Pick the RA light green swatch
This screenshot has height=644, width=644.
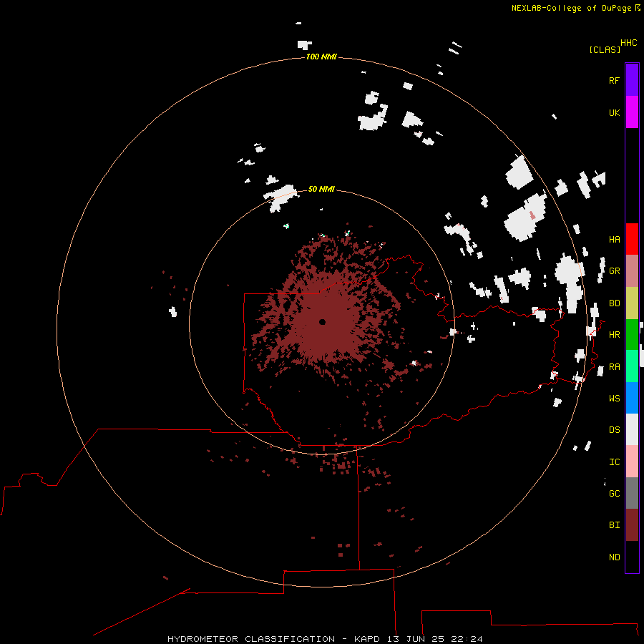point(632,366)
